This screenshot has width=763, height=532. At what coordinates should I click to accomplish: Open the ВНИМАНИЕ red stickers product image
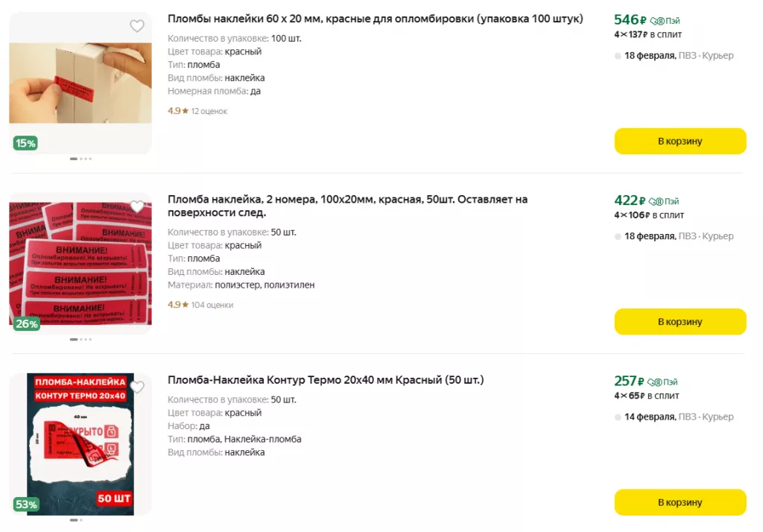click(x=80, y=261)
